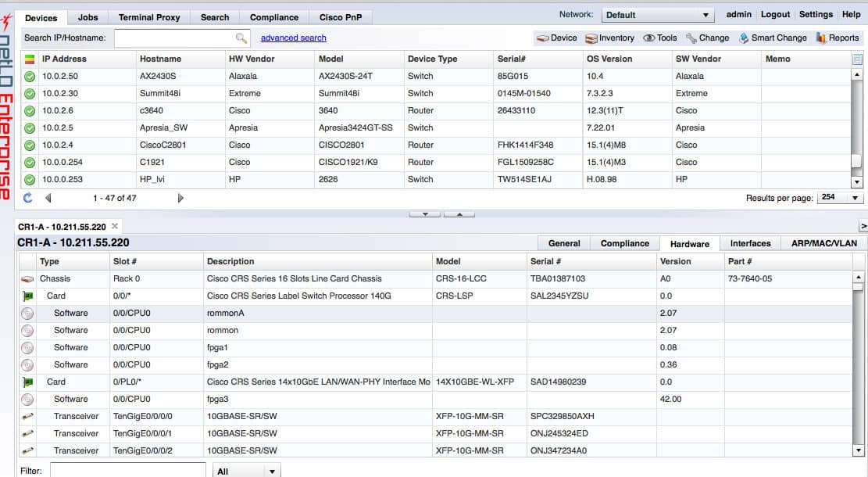Sort hardware by Serial # column
This screenshot has height=477, width=868.
coord(591,261)
